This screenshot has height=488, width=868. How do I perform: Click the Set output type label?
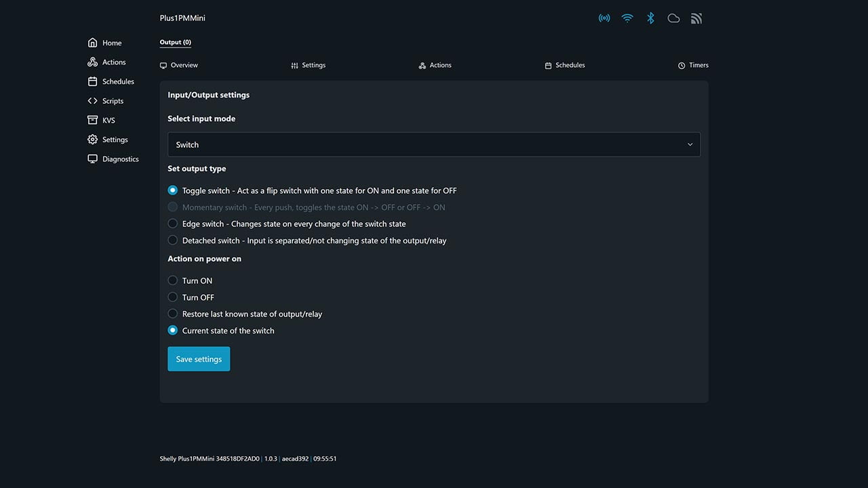pos(197,169)
